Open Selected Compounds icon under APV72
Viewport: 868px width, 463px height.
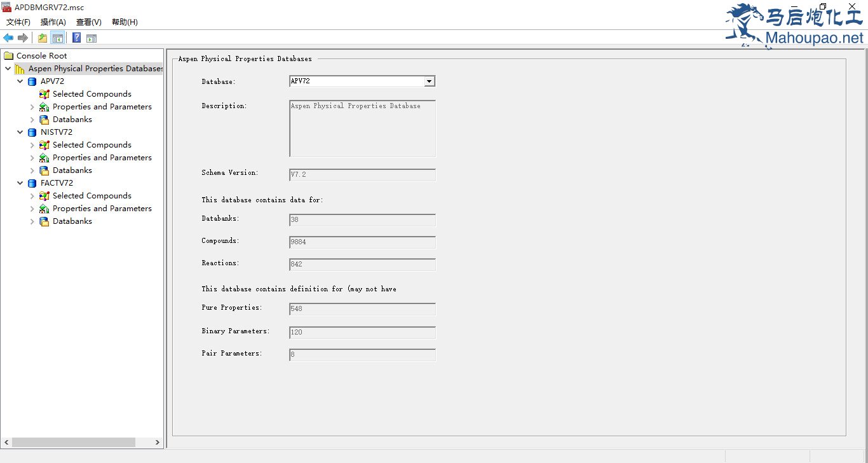click(44, 94)
